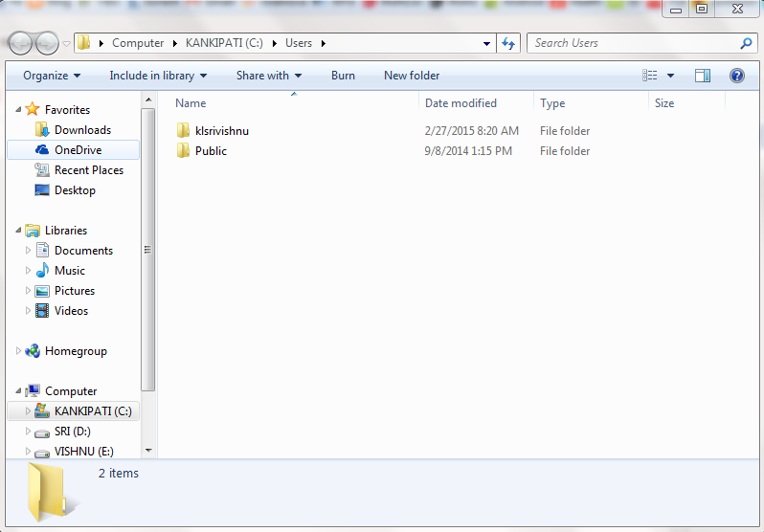
Task: Expand SRI (D:) drive
Action: tap(28, 431)
